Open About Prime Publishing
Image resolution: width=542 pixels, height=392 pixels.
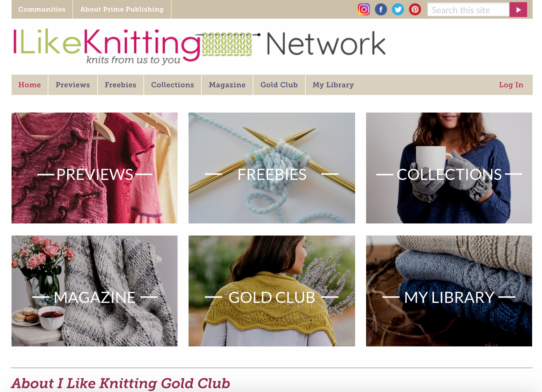pyautogui.click(x=122, y=9)
